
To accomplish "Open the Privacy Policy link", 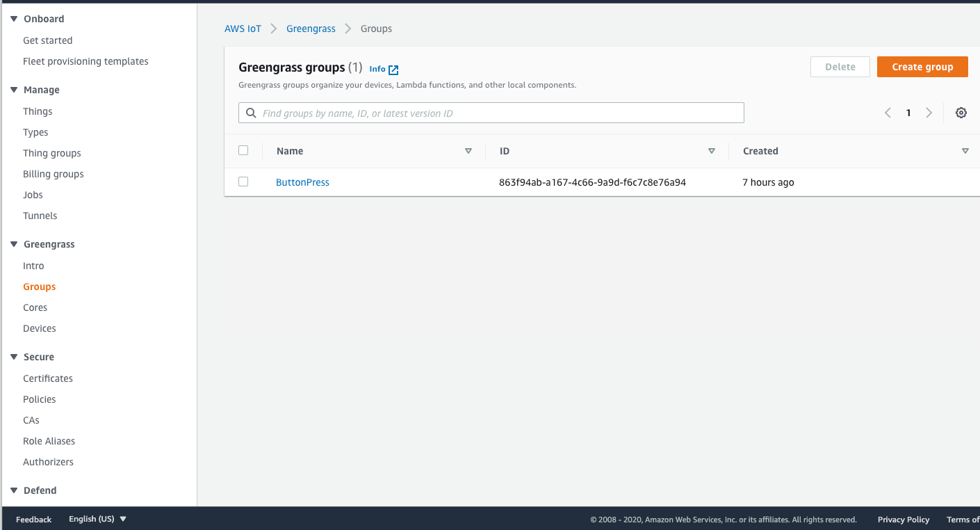I will pos(903,519).
